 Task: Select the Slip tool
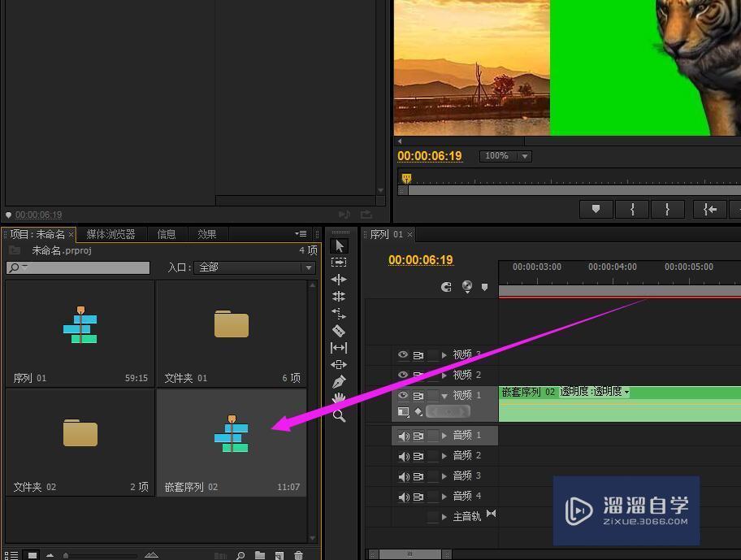tap(339, 347)
